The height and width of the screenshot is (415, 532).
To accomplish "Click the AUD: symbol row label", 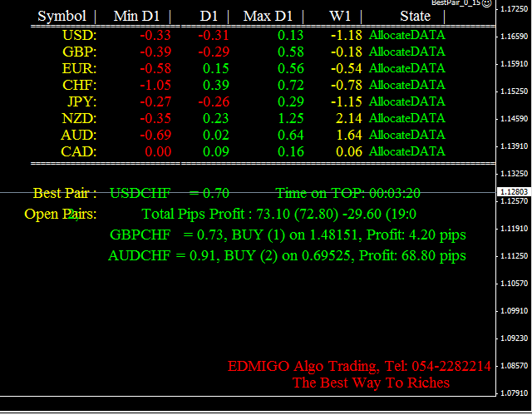I will (79, 135).
